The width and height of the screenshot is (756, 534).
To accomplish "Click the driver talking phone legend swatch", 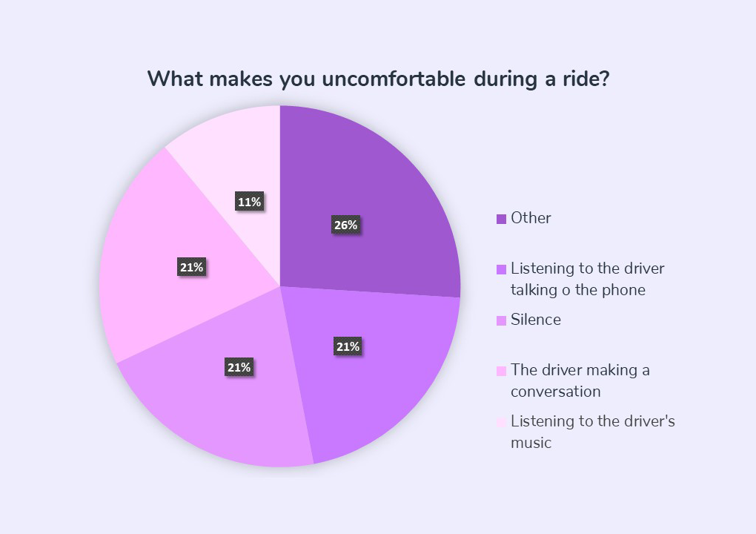I will tap(502, 270).
